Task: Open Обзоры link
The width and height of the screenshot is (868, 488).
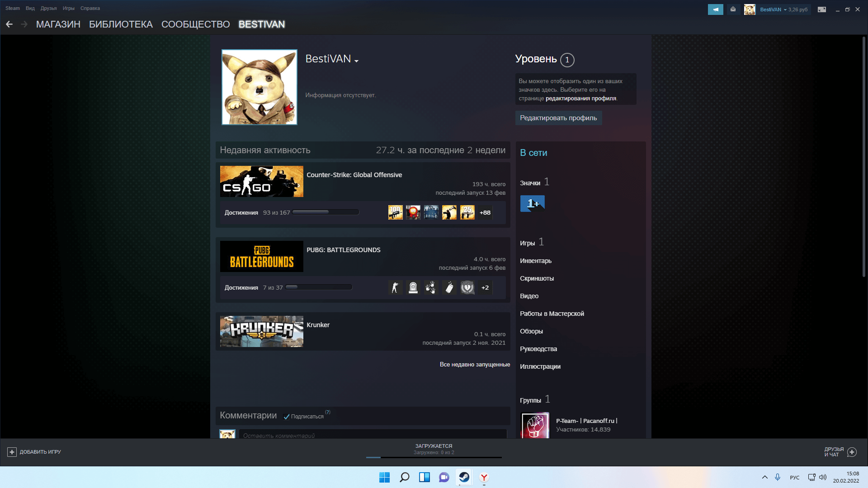Action: click(531, 331)
